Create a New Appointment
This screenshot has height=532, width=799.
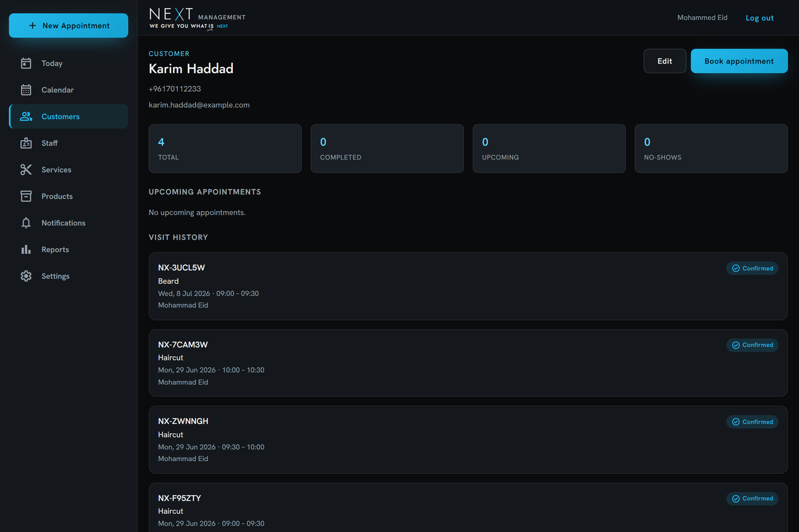[69, 26]
